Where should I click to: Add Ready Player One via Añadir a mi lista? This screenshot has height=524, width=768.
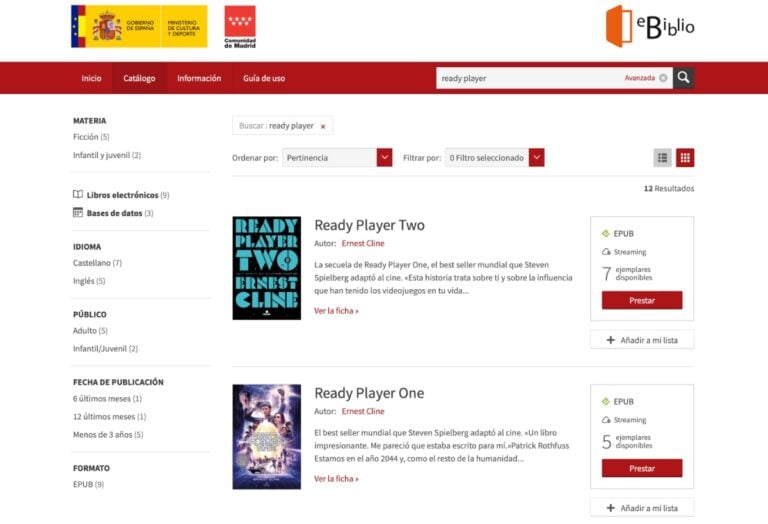642,508
